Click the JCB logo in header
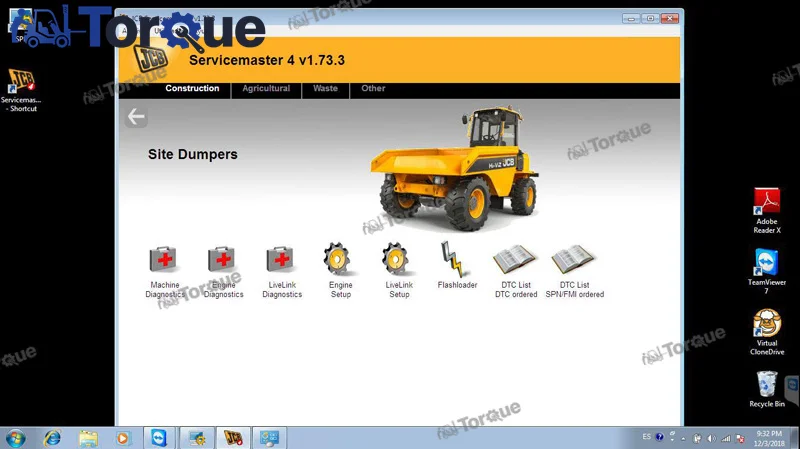Image resolution: width=800 pixels, height=449 pixels. (151, 58)
